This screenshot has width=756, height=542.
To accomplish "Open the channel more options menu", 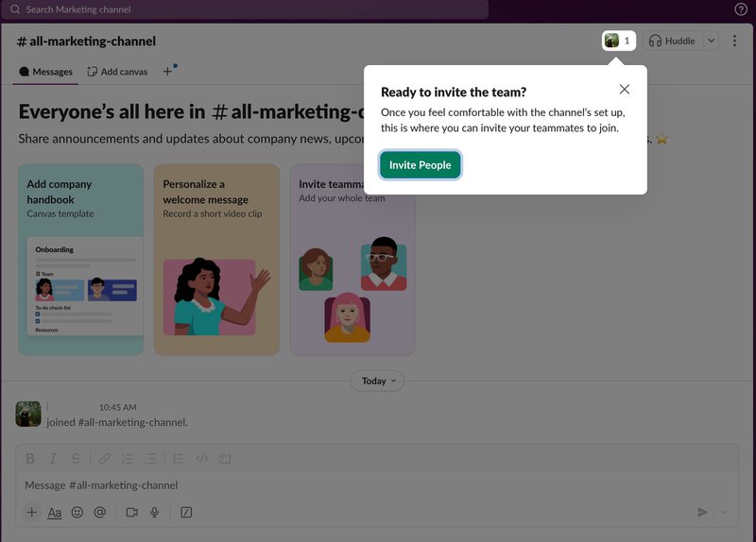I will pos(734,41).
